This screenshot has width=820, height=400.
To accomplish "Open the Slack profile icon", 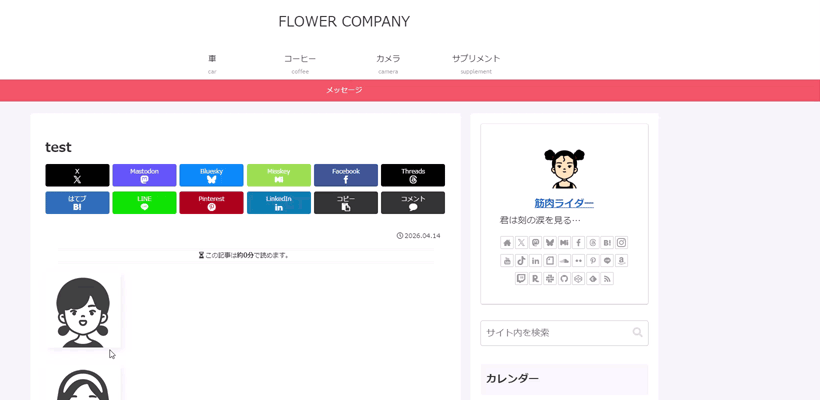I will [550, 279].
